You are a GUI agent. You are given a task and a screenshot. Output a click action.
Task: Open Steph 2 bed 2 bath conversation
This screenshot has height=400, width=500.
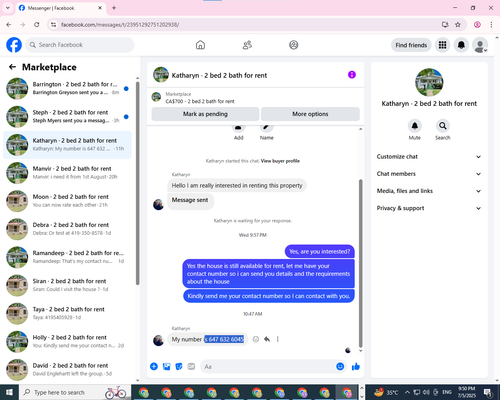coord(68,117)
